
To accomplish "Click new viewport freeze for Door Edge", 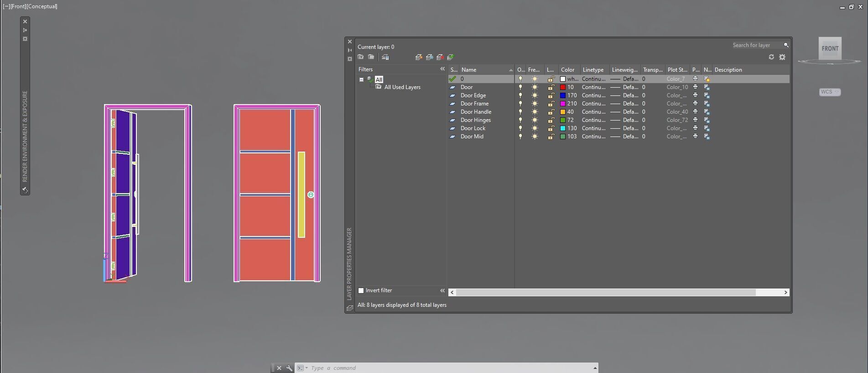I will 707,95.
